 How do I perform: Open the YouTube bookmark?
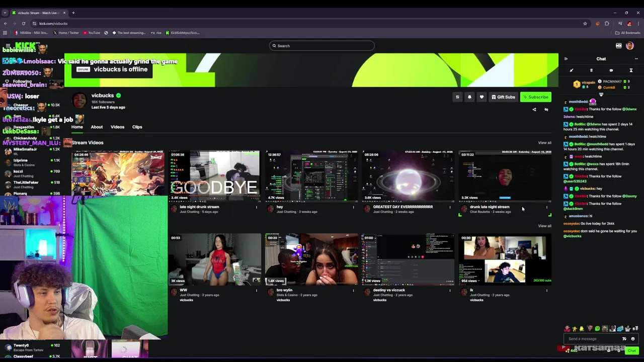click(92, 33)
